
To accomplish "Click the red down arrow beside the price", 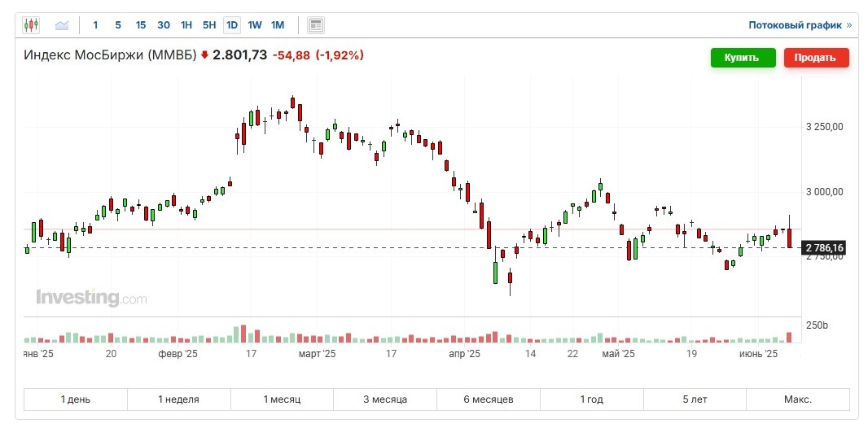I will click(x=205, y=55).
